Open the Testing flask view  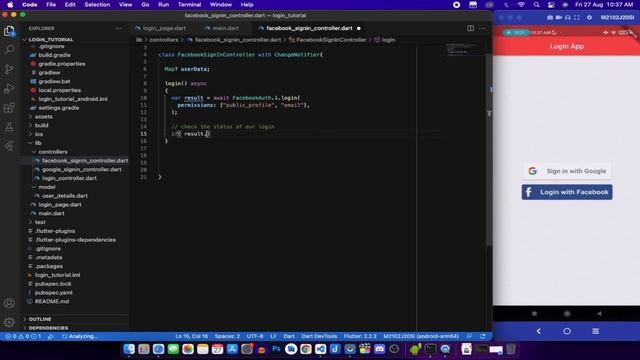point(9,127)
